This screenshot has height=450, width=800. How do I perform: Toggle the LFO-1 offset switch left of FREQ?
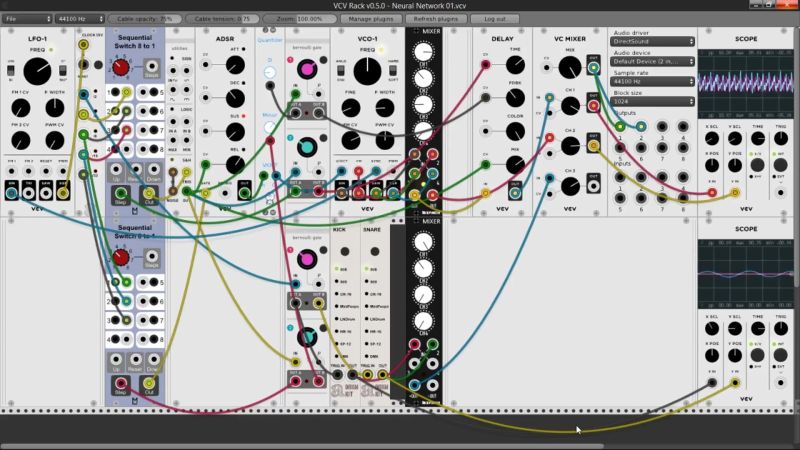[11, 70]
